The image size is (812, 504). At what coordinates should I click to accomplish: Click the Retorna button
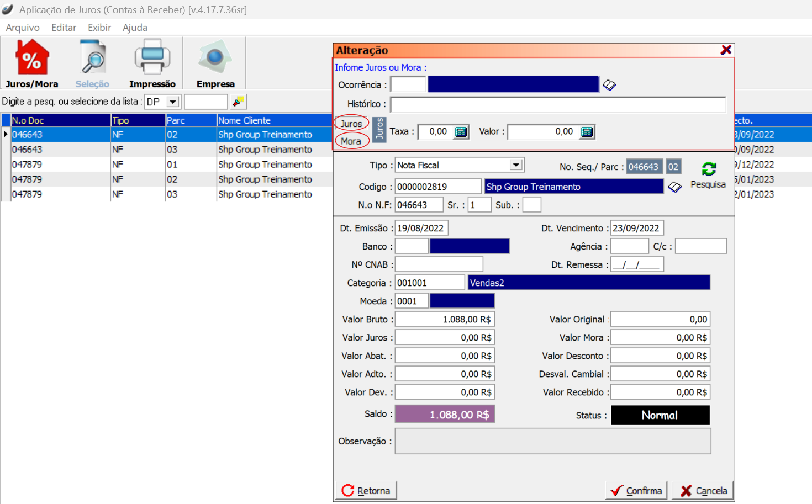(x=366, y=490)
